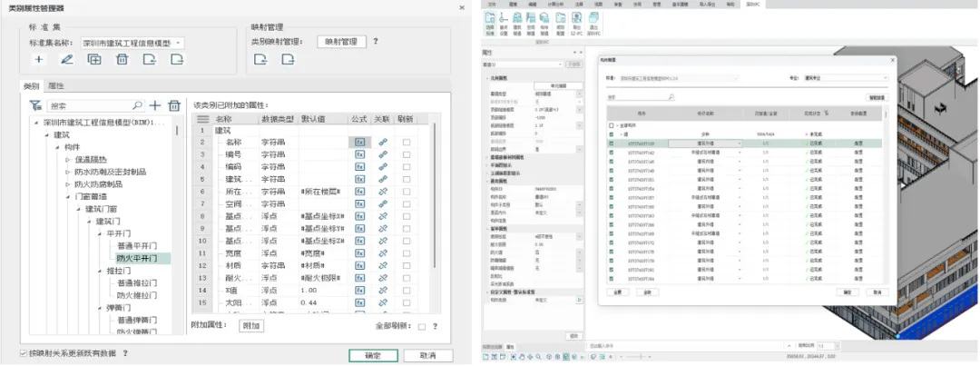The width and height of the screenshot is (980, 366).
Task: Click the 映射管理 button
Action: (x=341, y=42)
